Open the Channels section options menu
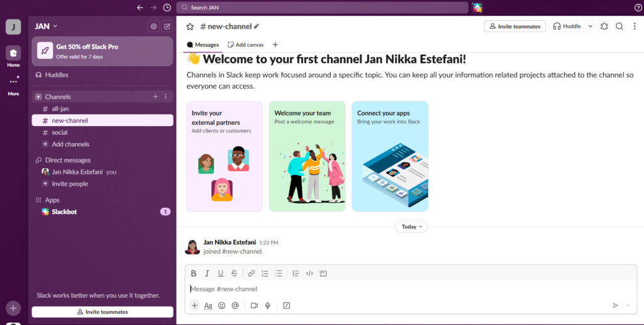The image size is (644, 325). [166, 96]
